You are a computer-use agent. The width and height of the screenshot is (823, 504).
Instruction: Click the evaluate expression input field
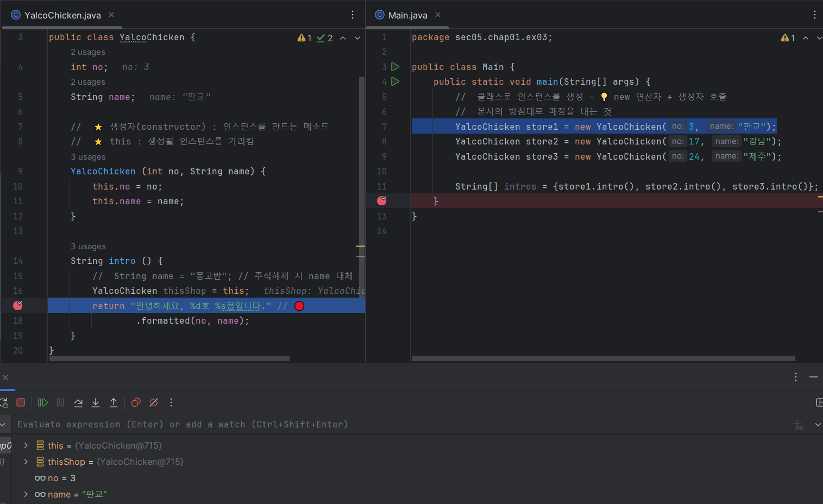point(402,424)
